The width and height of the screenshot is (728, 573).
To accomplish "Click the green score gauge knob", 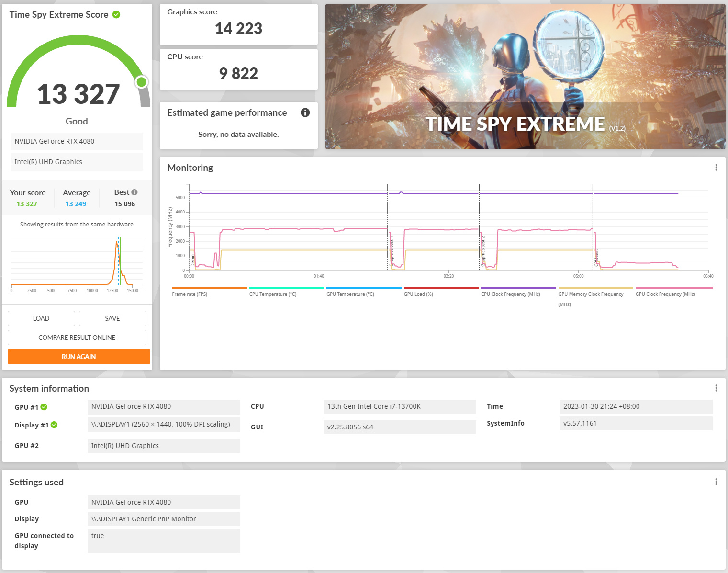I will point(141,82).
